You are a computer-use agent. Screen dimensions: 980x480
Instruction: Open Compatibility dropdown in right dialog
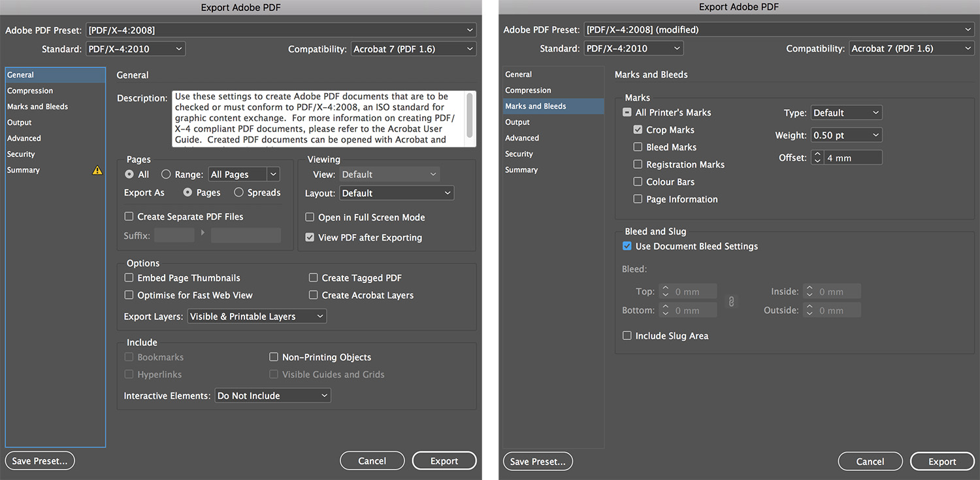tap(911, 48)
